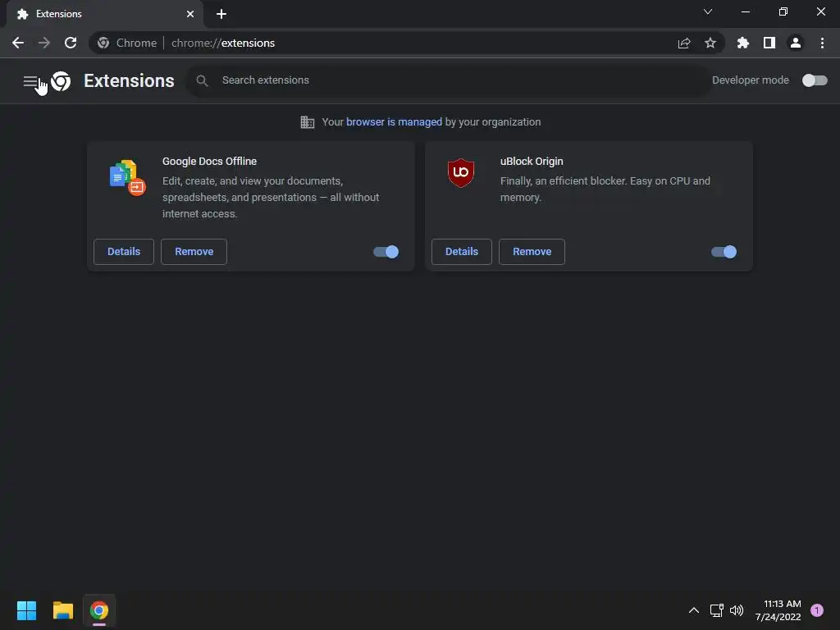This screenshot has height=630, width=840.
Task: Click the managed organization building icon
Action: click(308, 122)
